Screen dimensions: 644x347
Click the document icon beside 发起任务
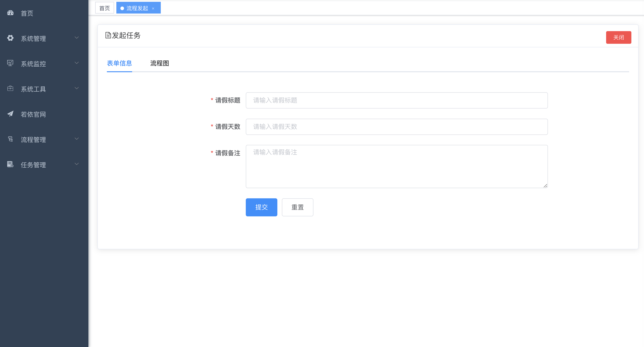coord(108,35)
